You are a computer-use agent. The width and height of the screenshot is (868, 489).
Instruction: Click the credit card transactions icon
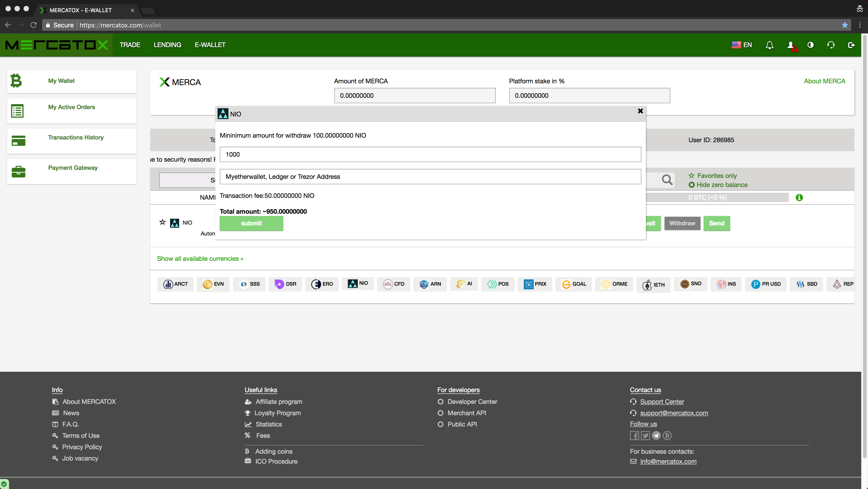pyautogui.click(x=19, y=141)
